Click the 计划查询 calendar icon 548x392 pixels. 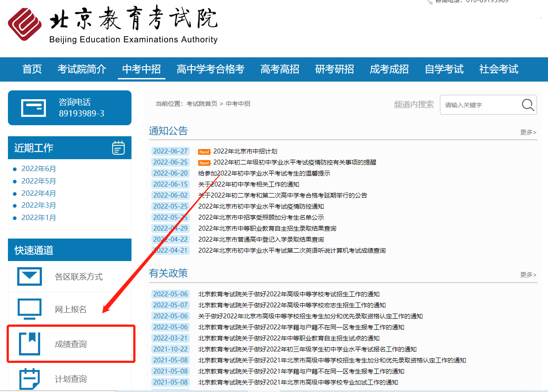point(30,378)
